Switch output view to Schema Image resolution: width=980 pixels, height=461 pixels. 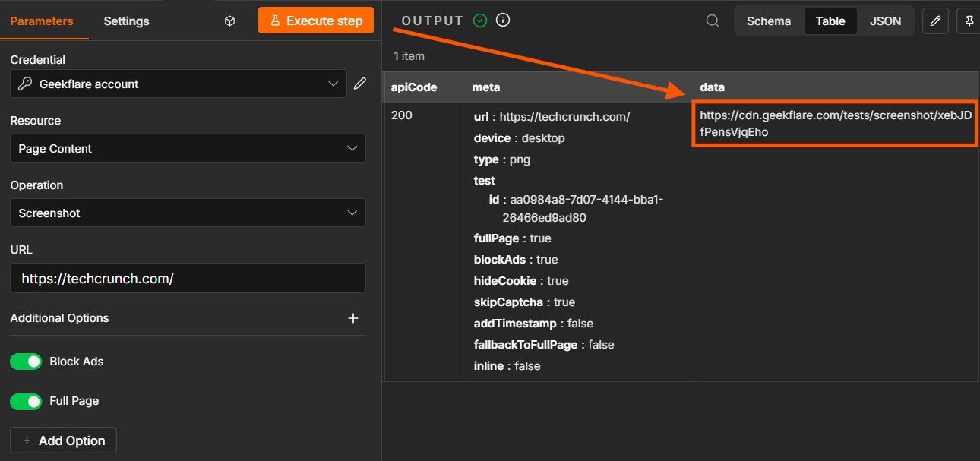pos(769,21)
